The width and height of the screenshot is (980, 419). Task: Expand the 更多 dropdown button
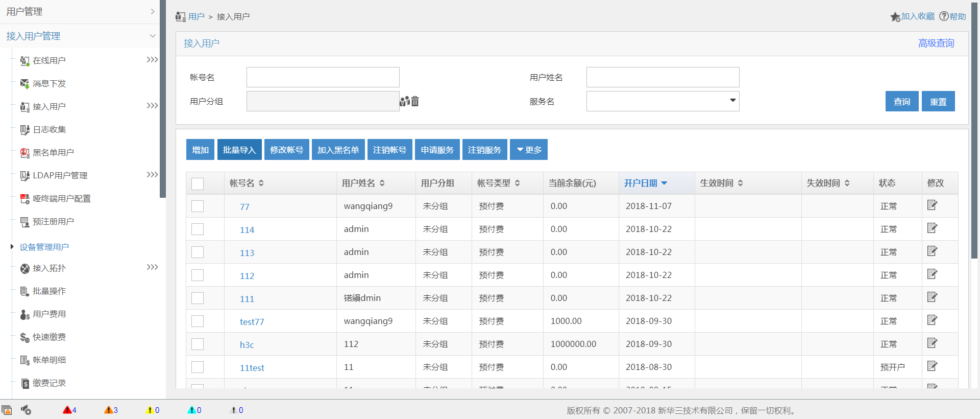point(529,150)
